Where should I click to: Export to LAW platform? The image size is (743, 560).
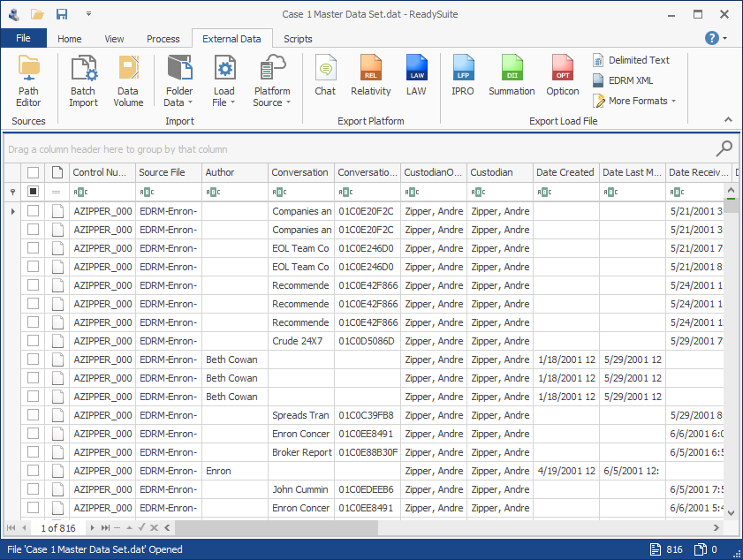click(416, 76)
